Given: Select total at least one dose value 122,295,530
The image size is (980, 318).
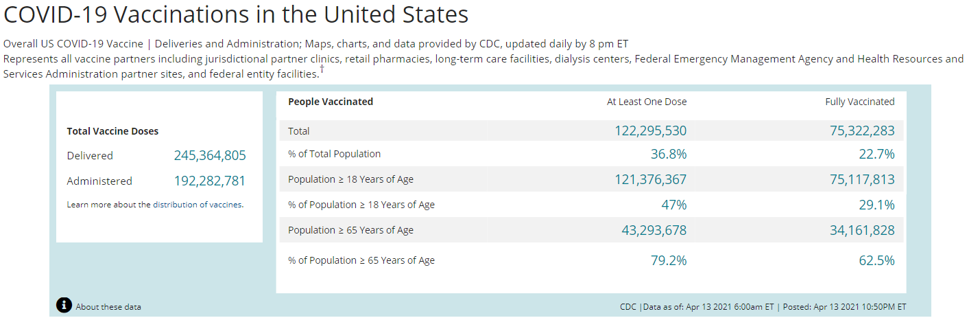Looking at the screenshot, I should coord(650,131).
